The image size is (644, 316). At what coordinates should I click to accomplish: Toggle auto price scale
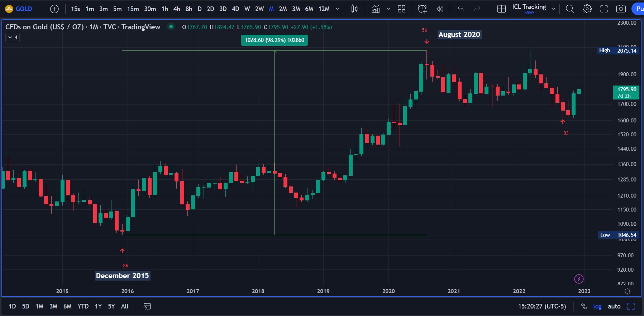click(614, 306)
